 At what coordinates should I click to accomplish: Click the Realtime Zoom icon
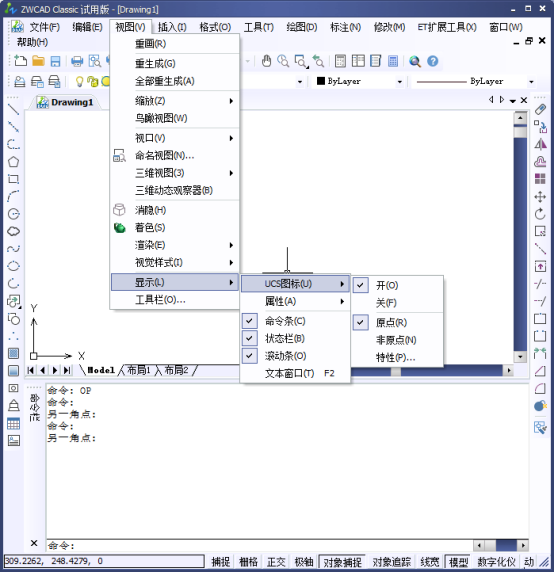(x=283, y=61)
